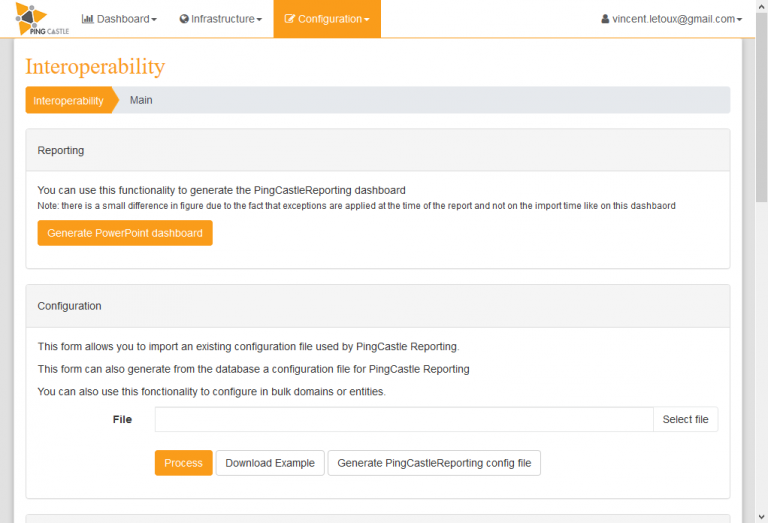This screenshot has width=768, height=523.
Task: Expand the Dashboard menu caret
Action: coord(154,20)
